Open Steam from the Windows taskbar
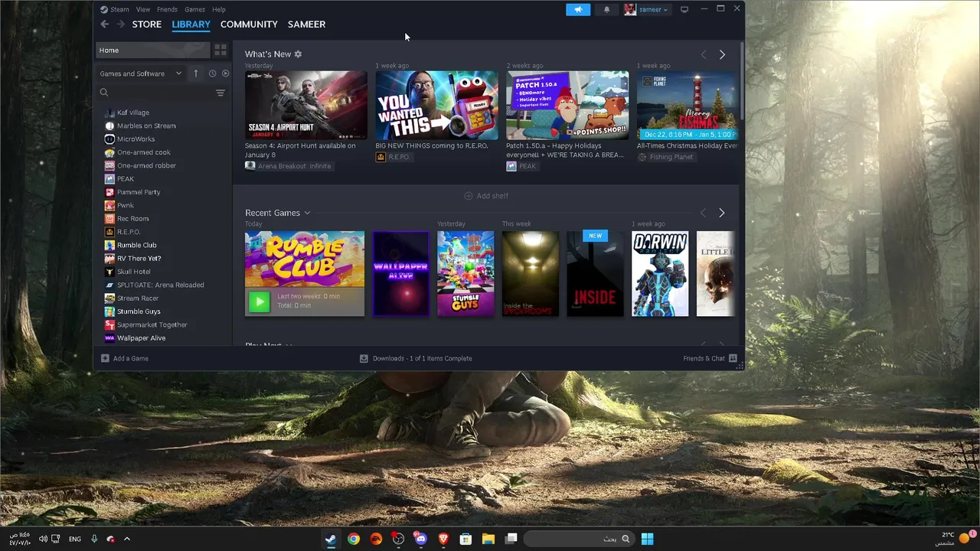 [331, 539]
